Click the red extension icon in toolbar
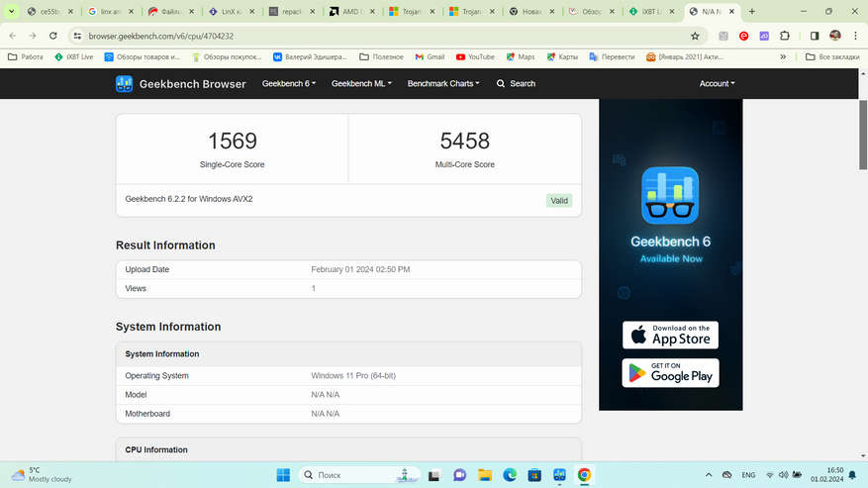868x488 pixels. (744, 36)
